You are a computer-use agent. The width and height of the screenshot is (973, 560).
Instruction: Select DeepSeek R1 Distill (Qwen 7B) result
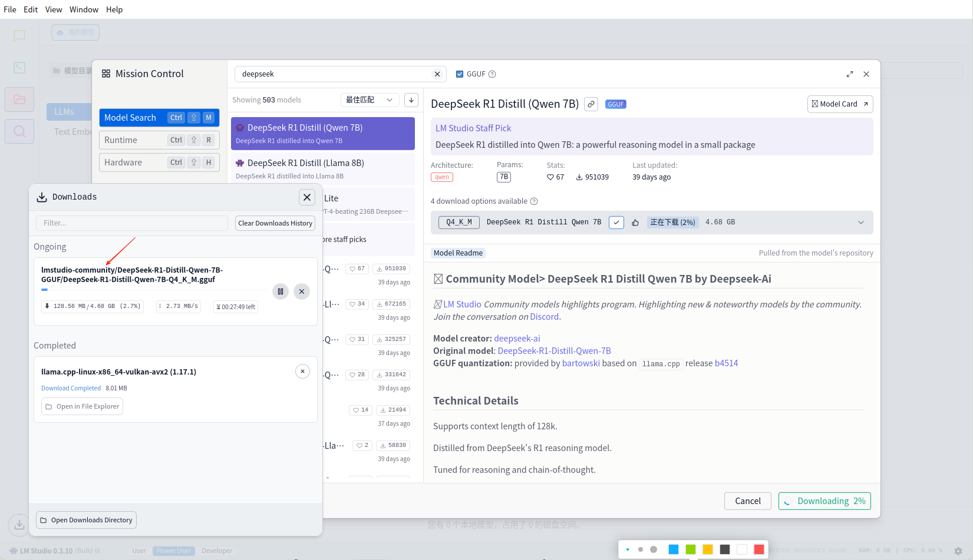[323, 134]
